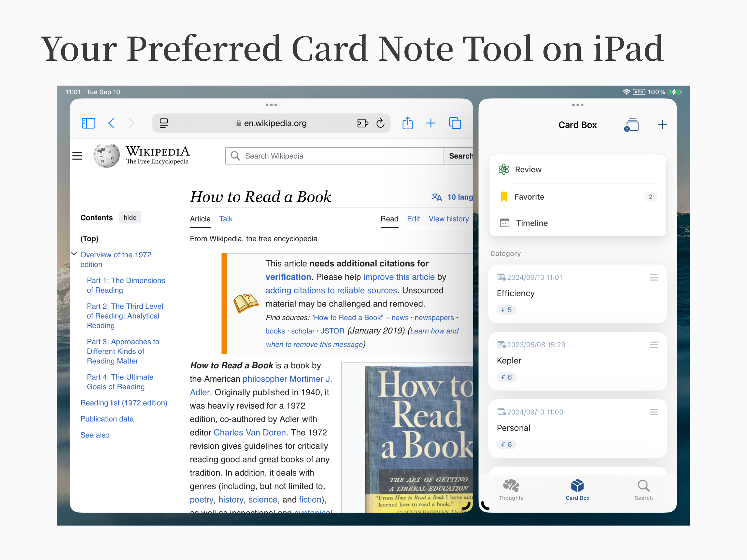Open Safari page menu reader icon
The width and height of the screenshot is (747, 560).
164,123
